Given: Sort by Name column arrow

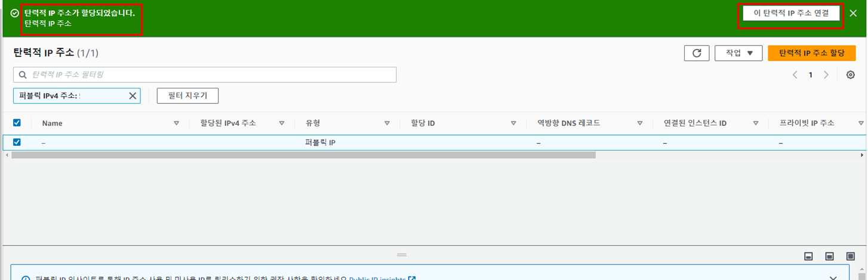Looking at the screenshot, I should coord(176,123).
